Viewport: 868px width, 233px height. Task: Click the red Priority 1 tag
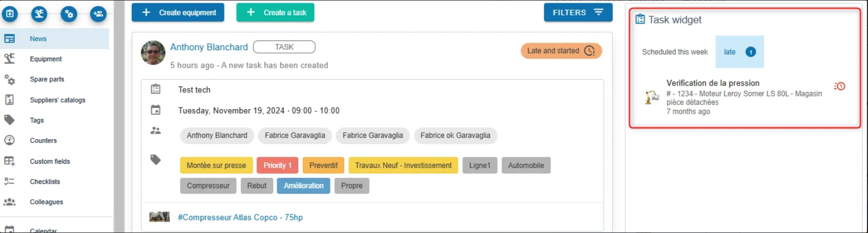277,165
